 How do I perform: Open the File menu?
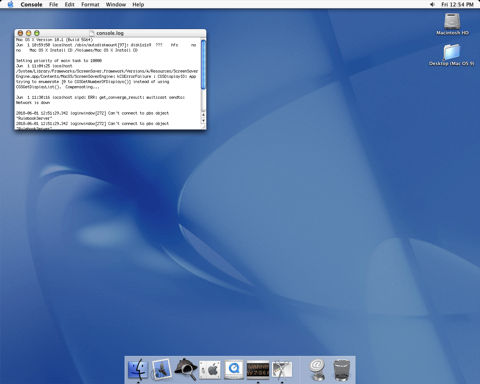click(x=53, y=4)
